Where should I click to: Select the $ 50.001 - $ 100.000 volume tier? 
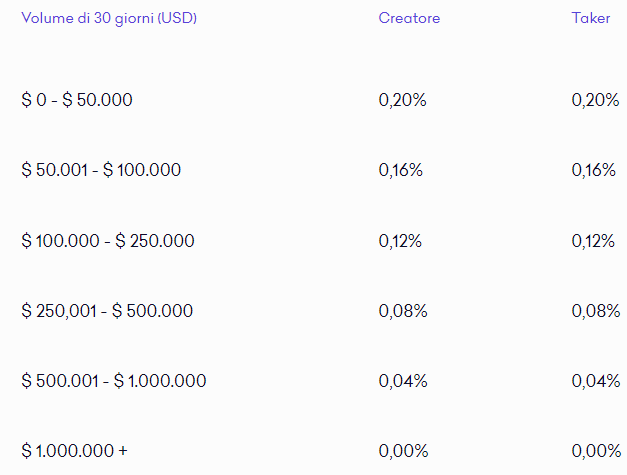[101, 170]
